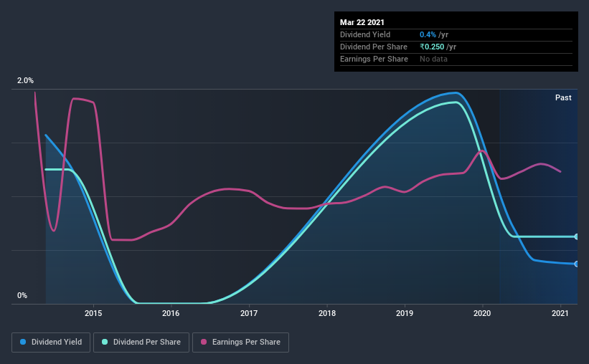Click the 0% y-axis label

(x=22, y=296)
